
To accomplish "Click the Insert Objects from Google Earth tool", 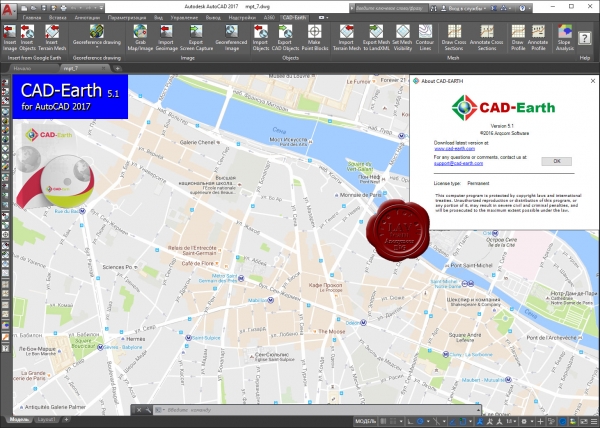I will pos(27,37).
